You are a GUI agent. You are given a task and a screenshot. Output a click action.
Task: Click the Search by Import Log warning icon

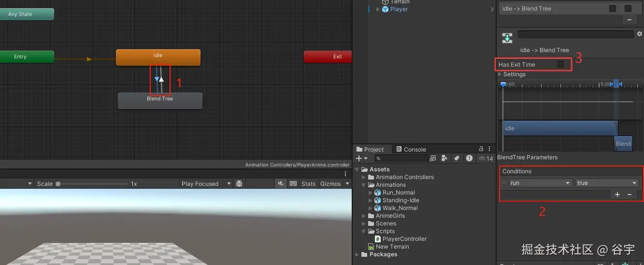[x=469, y=158]
